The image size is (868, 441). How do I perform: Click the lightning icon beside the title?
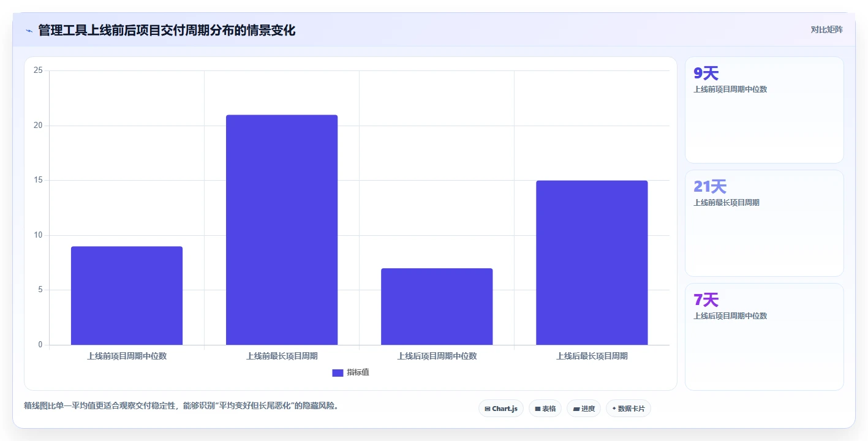(29, 31)
